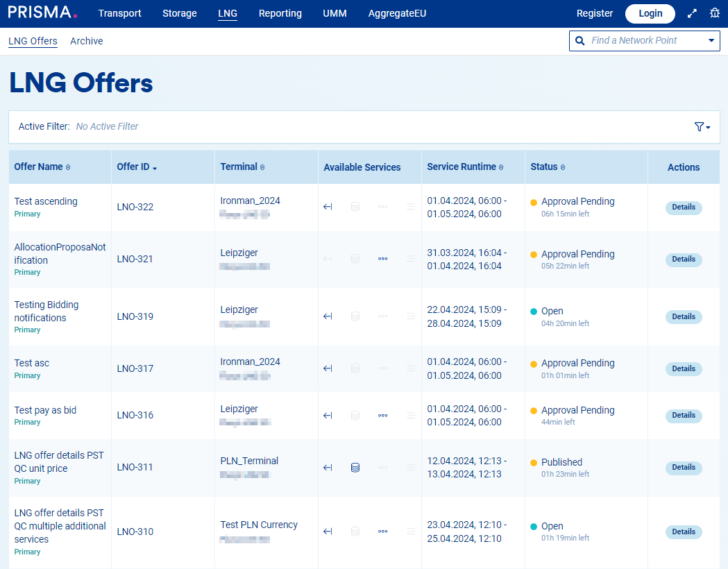This screenshot has height=569, width=728.
Task: Sort the table by Status column
Action: tap(548, 167)
